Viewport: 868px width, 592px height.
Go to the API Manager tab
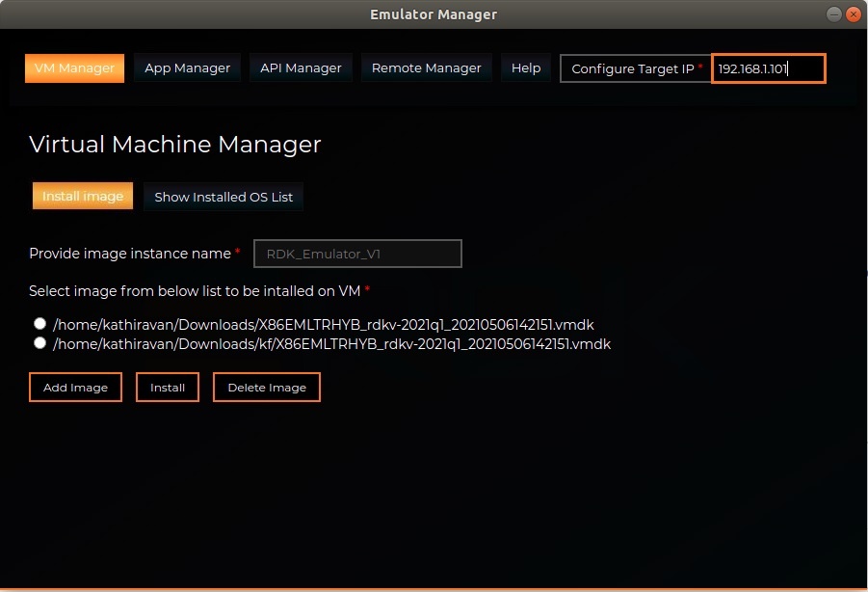[x=301, y=68]
